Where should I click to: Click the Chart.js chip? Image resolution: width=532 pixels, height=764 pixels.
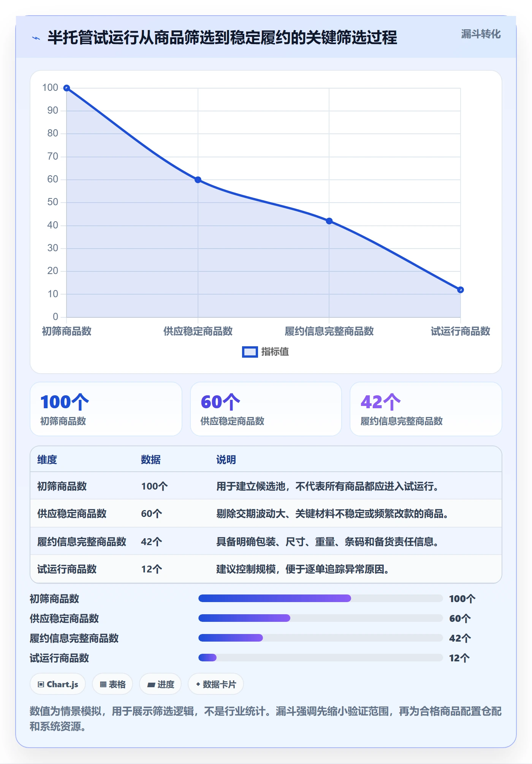pyautogui.click(x=58, y=685)
